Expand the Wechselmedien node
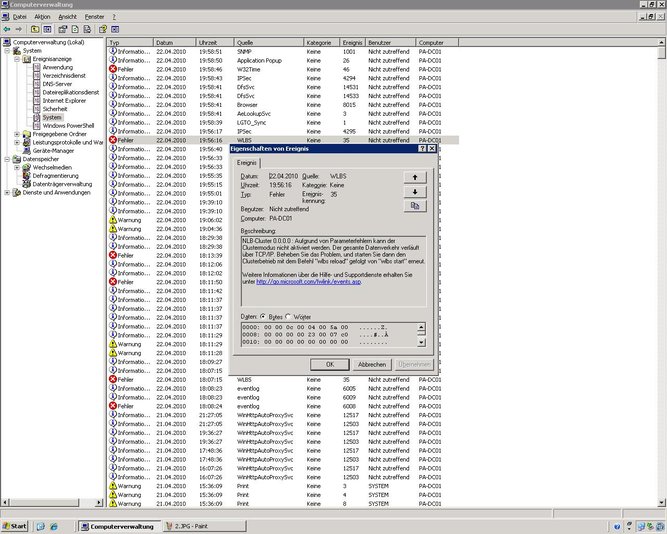 (x=17, y=168)
